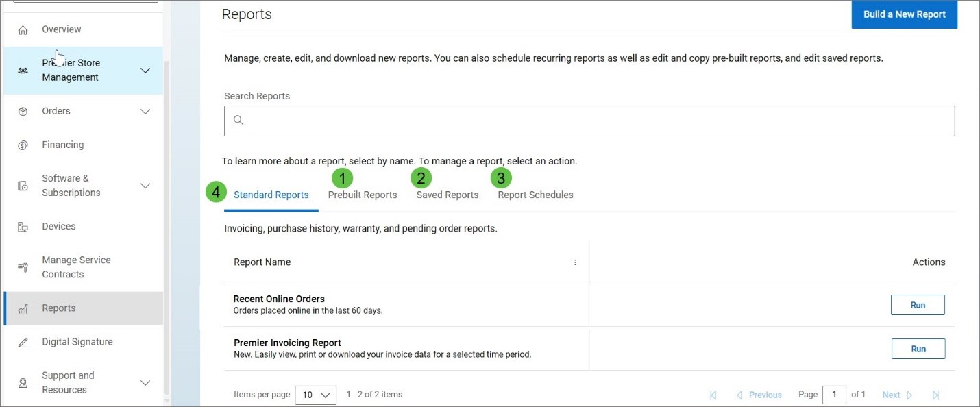Open the Items per page dropdown
This screenshot has height=407, width=980.
[x=315, y=395]
